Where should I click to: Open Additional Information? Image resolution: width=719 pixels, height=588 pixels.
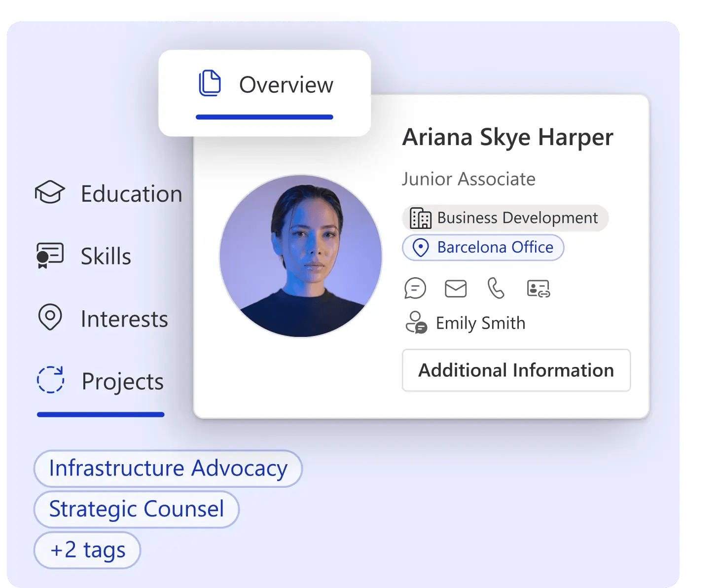[x=516, y=370]
